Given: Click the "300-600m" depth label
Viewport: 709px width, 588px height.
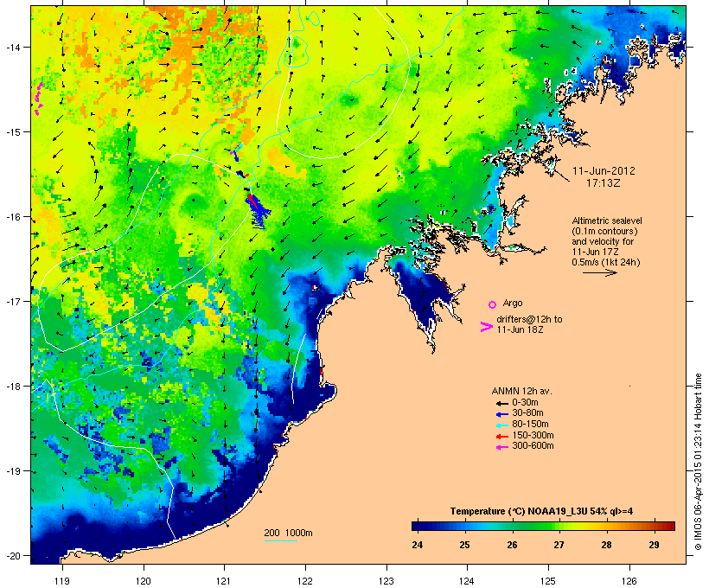Looking at the screenshot, I should [x=533, y=446].
